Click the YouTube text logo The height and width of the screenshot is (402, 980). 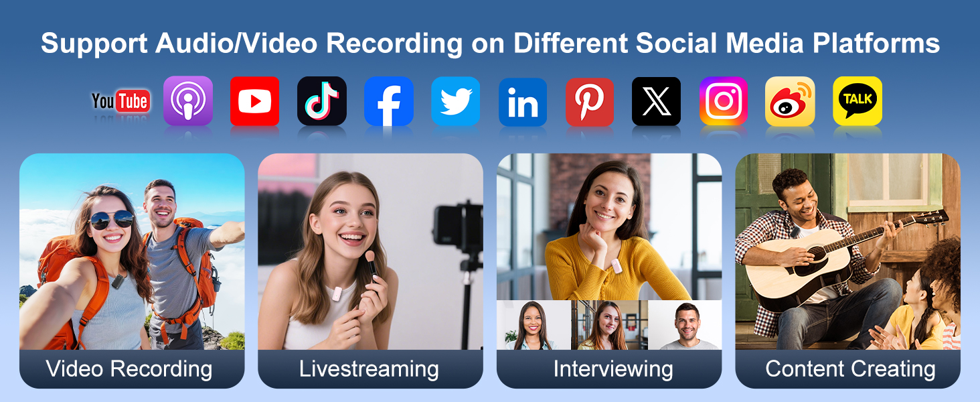[x=120, y=102]
